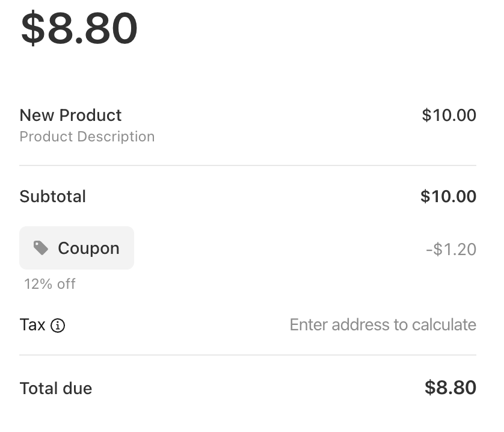Viewport: 504px width, 432px height.
Task: Click the Tax info icon
Action: click(x=58, y=326)
